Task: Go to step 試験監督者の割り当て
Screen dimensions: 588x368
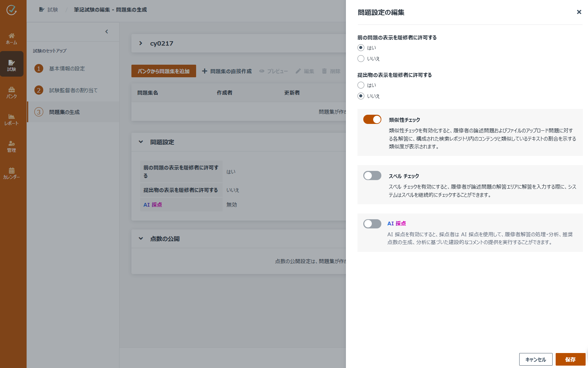Action: pyautogui.click(x=73, y=90)
